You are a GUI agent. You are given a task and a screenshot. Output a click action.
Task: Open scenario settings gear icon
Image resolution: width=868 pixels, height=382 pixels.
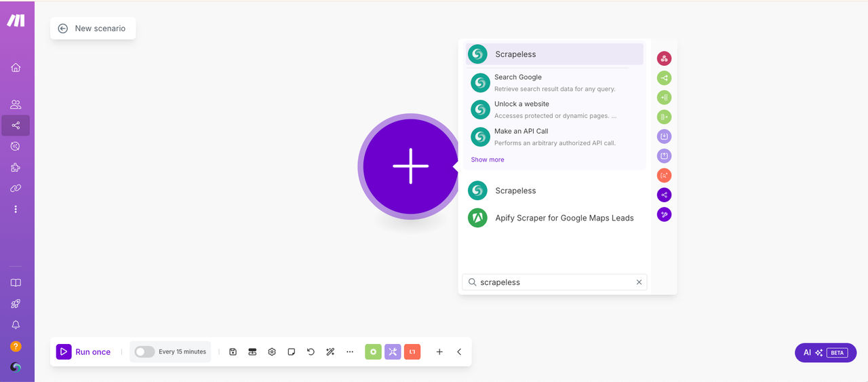coord(272,351)
